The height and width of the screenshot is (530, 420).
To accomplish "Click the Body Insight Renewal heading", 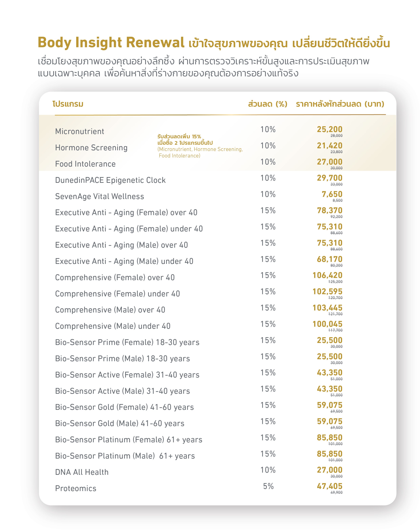I will (111, 42).
